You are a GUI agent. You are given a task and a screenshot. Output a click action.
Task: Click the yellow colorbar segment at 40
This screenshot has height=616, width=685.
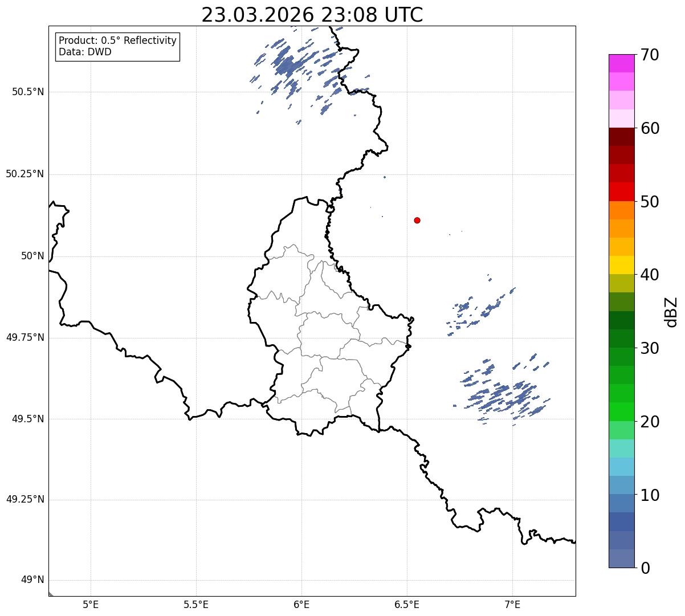click(x=622, y=265)
